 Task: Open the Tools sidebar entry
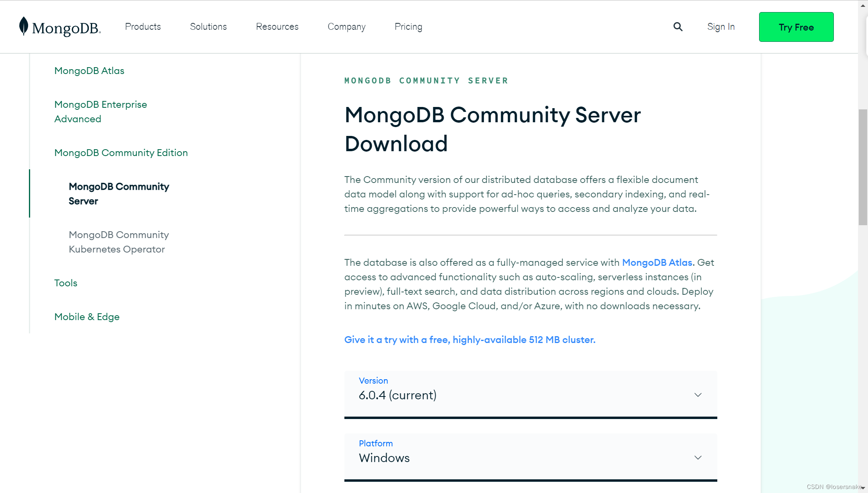66,283
